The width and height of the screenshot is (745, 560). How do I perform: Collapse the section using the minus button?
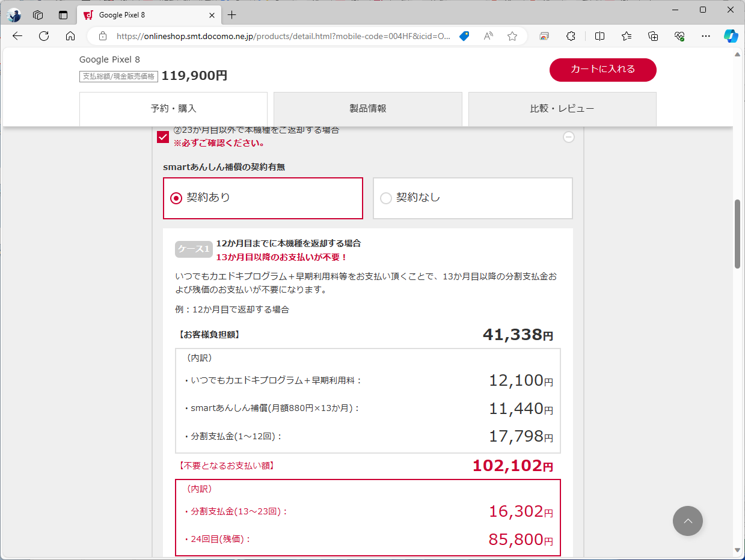(x=568, y=137)
